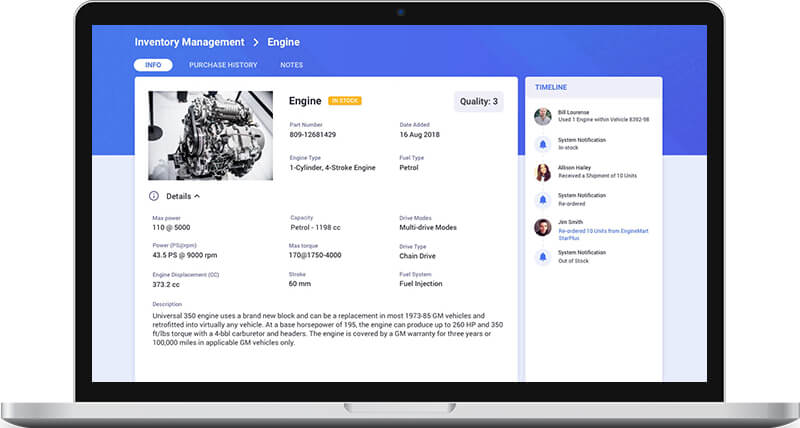Click the Multi-drive Modes value
This screenshot has width=800, height=428.
(x=428, y=228)
